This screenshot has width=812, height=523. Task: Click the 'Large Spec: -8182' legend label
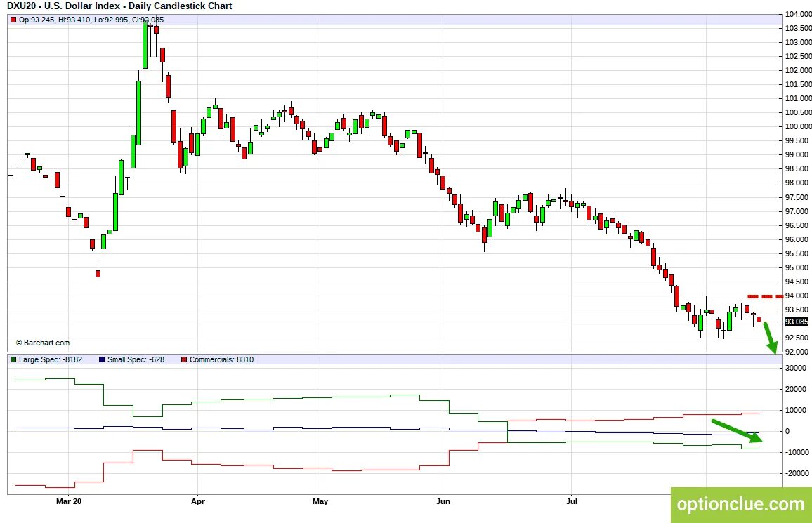pos(51,359)
